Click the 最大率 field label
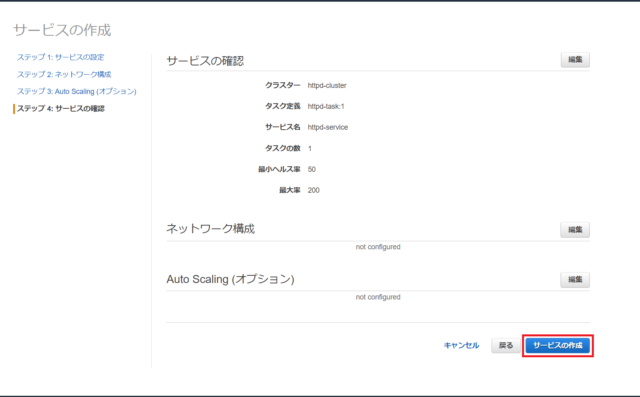Image resolution: width=640 pixels, height=397 pixels. 290,190
